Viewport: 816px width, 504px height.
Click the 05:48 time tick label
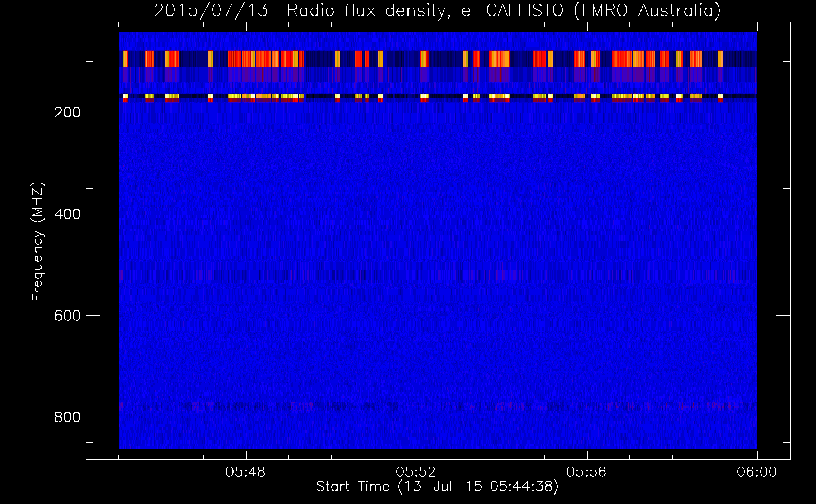[246, 472]
